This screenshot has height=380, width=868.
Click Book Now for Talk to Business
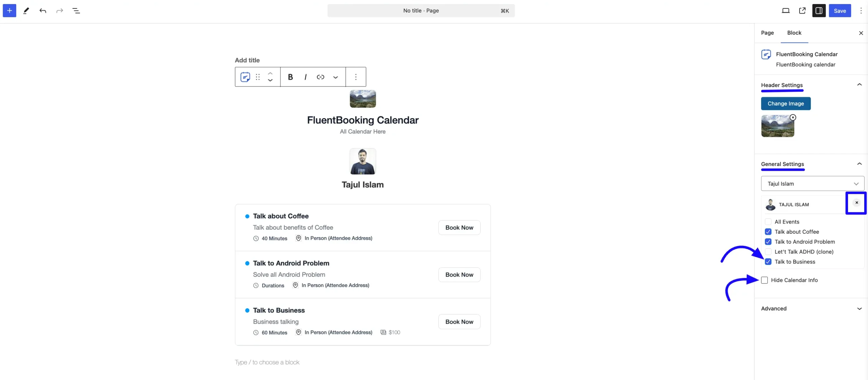(x=459, y=322)
